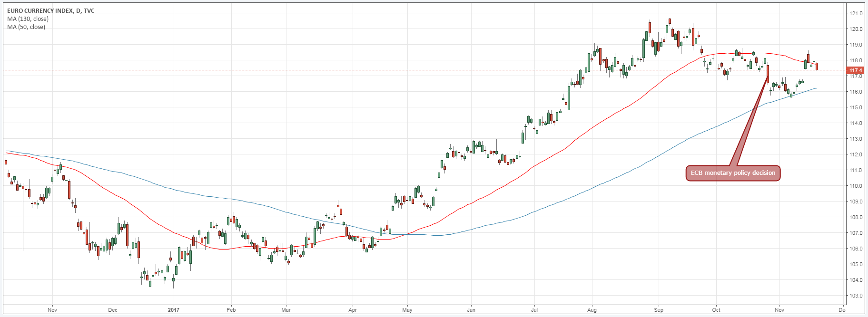Click the 2017 label on time axis
Screen dimensions: 868x317
pos(174,310)
